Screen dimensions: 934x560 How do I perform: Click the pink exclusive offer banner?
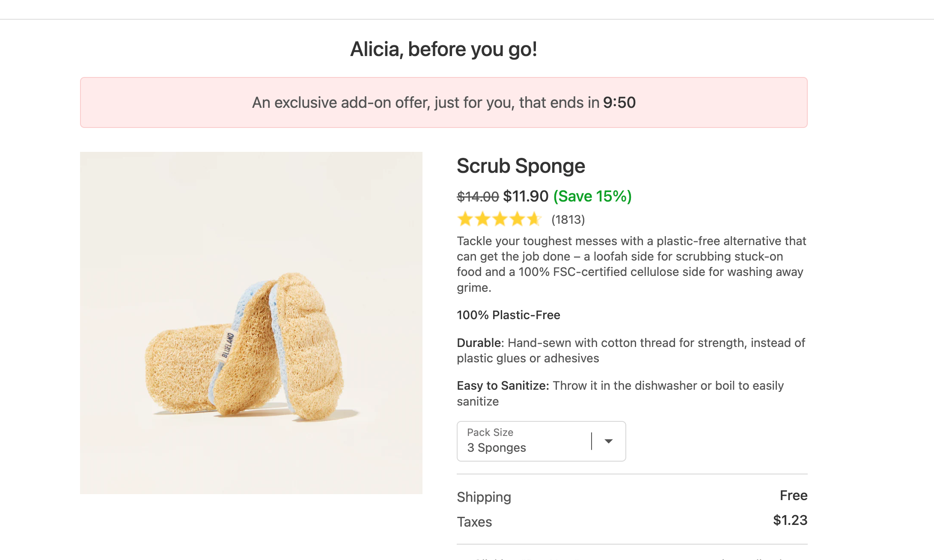tap(444, 102)
